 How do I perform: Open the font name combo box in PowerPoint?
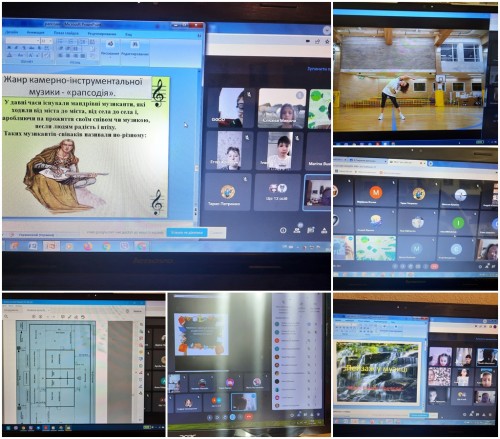click(x=23, y=40)
